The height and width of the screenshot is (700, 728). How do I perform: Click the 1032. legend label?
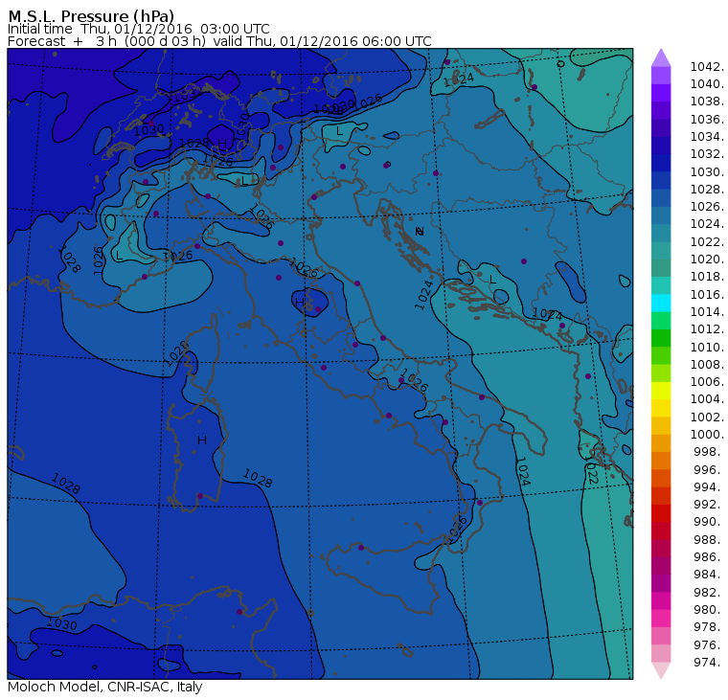tap(707, 154)
